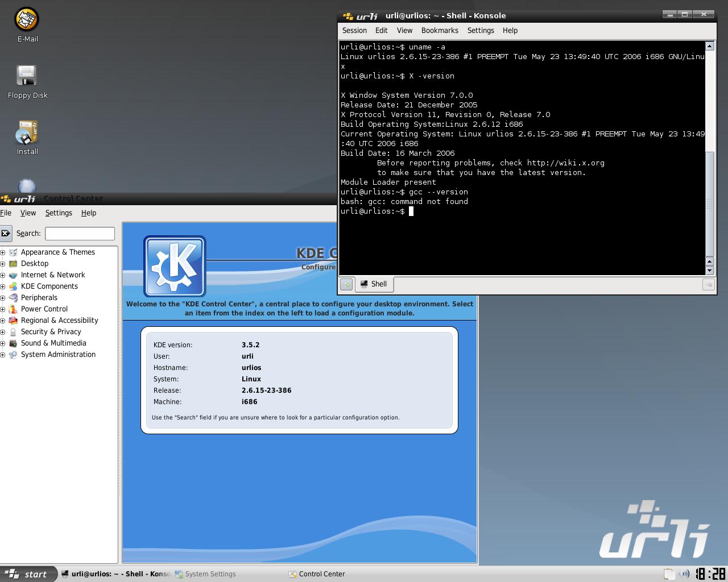
Task: Expand the Sound & Multimedia tree node
Action: click(2, 343)
